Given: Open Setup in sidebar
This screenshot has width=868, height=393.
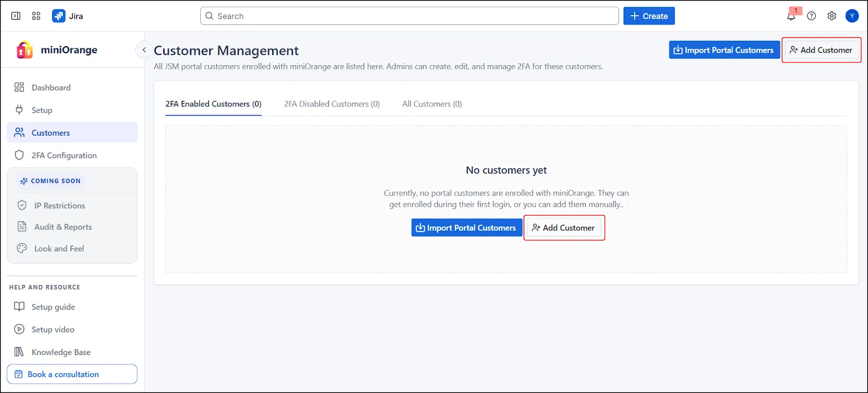Looking at the screenshot, I should pos(72,110).
